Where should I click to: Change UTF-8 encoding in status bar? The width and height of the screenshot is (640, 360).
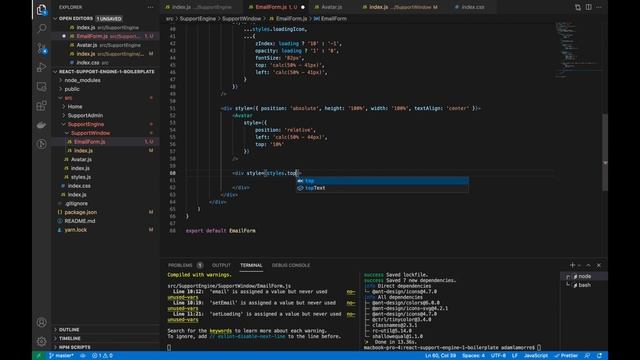[498, 356]
